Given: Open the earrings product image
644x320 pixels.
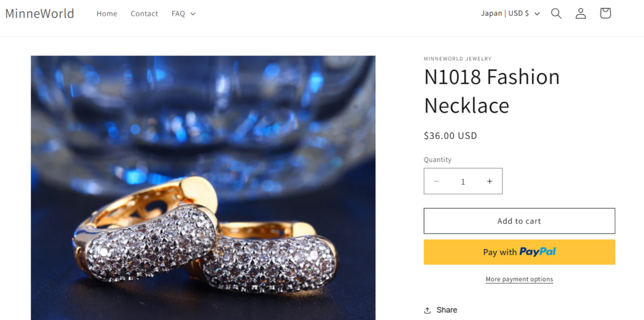Looking at the screenshot, I should pos(203,188).
